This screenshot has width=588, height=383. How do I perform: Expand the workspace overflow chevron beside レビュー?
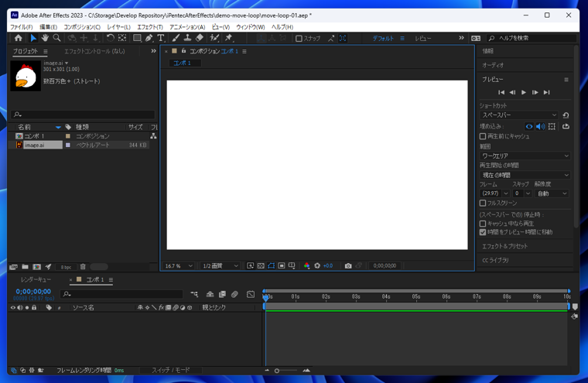(x=461, y=38)
